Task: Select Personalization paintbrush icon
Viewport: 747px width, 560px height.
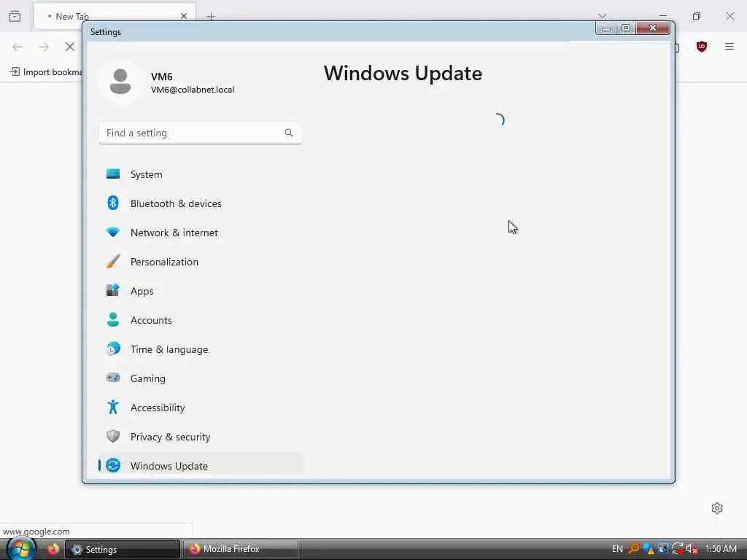Action: coord(113,262)
